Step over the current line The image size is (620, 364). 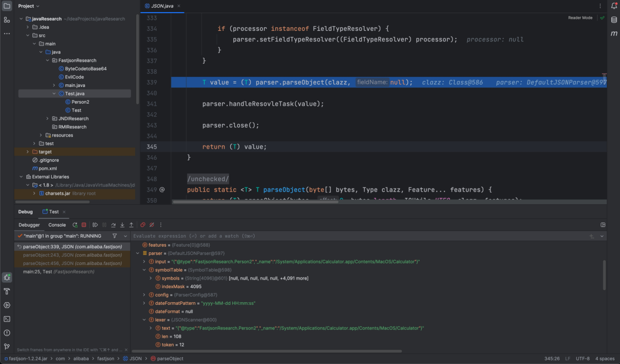coord(113,225)
